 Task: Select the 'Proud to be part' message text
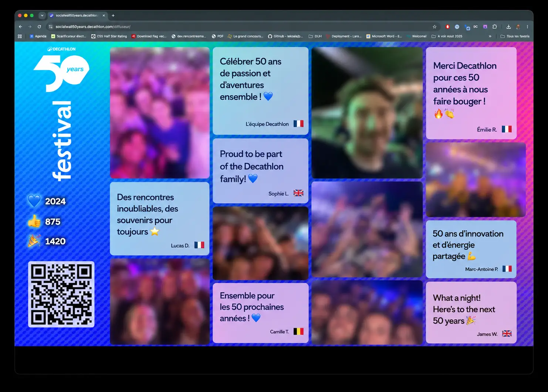(251, 166)
